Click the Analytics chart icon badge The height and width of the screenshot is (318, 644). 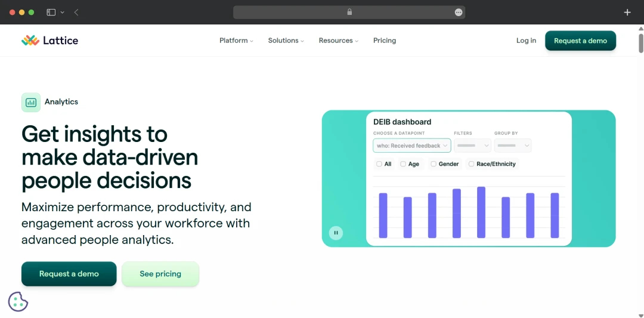(x=31, y=102)
